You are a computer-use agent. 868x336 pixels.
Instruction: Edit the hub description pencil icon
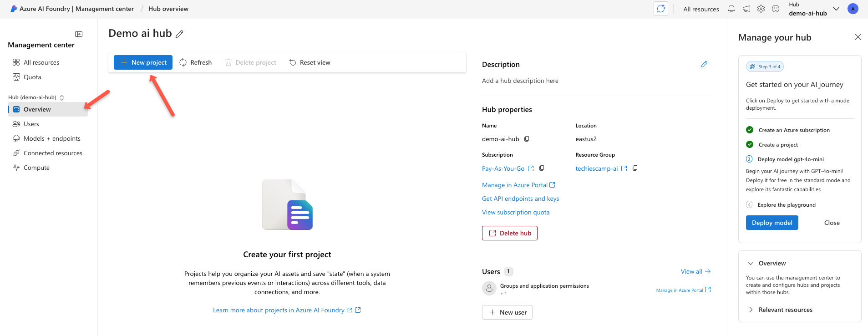[704, 64]
